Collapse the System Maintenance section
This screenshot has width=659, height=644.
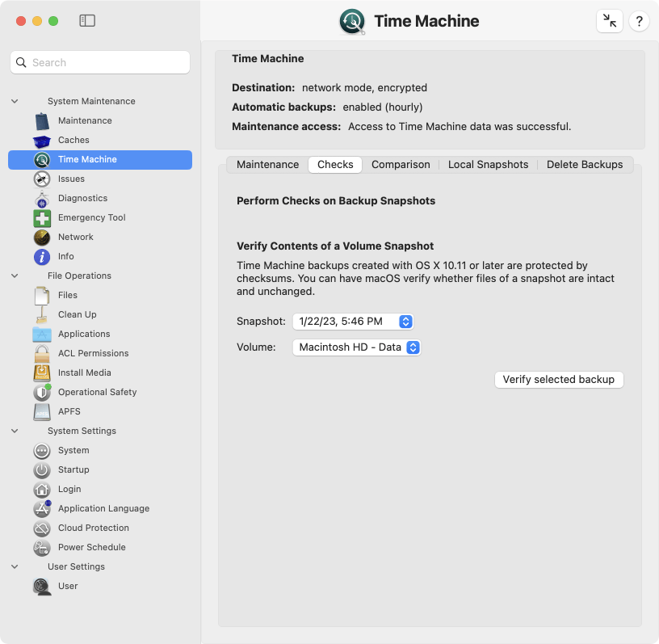coord(15,101)
